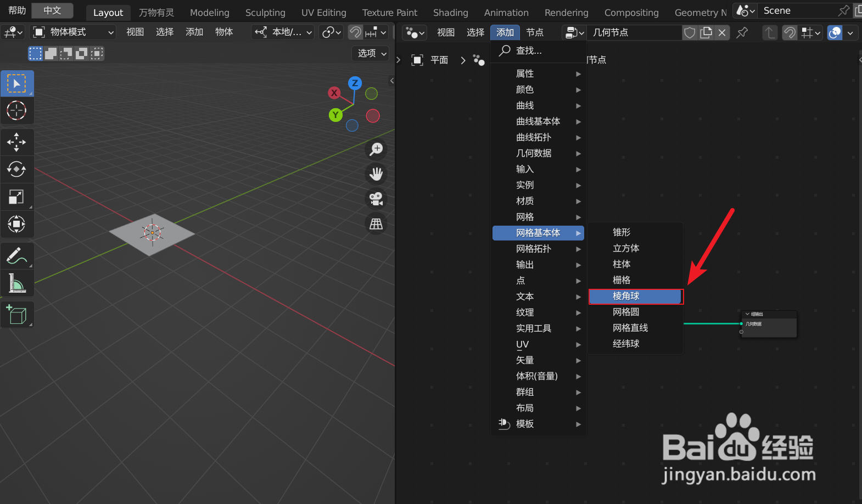
Task: Unlink the 几何节点 node group
Action: coord(722,32)
